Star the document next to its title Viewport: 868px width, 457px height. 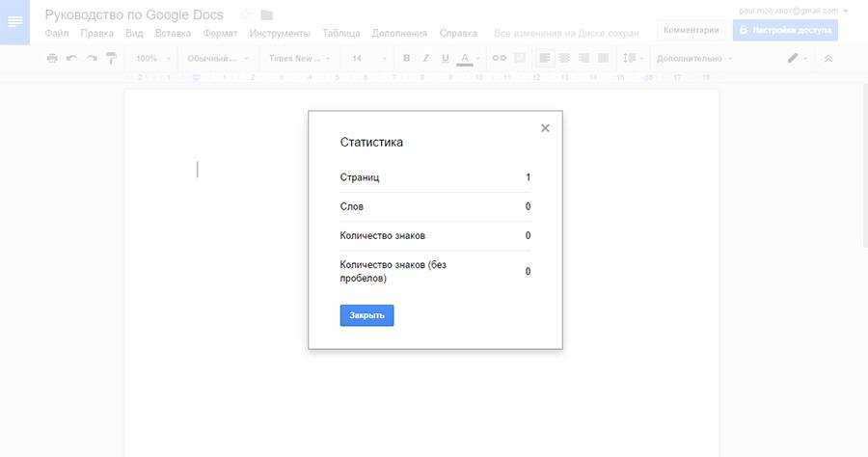(x=246, y=14)
